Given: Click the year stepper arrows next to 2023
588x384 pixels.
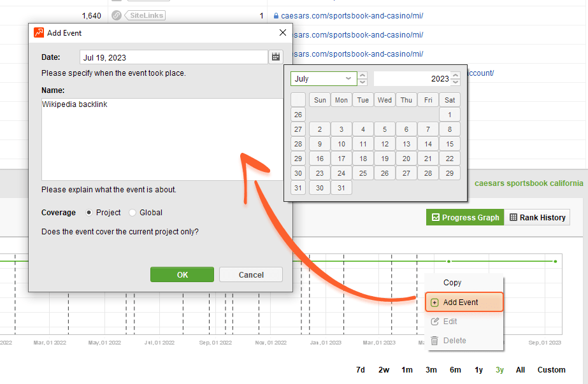Looking at the screenshot, I should click(455, 79).
